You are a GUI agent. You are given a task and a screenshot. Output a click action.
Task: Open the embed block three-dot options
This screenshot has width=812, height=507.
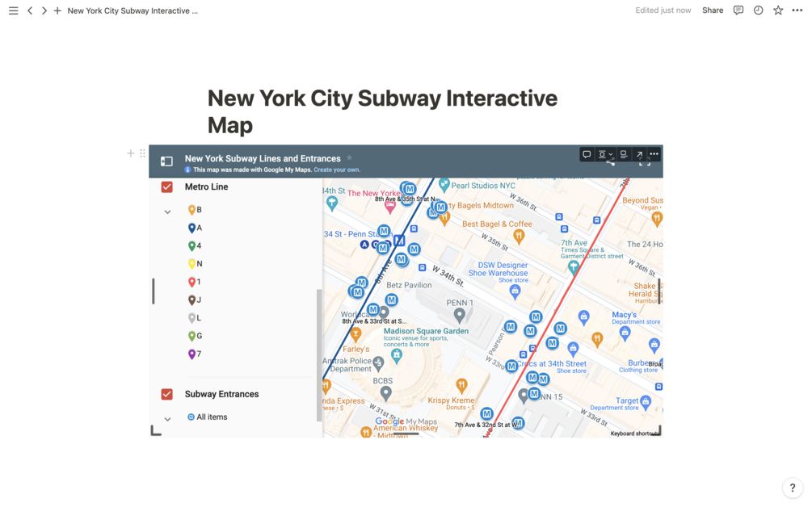[654, 154]
